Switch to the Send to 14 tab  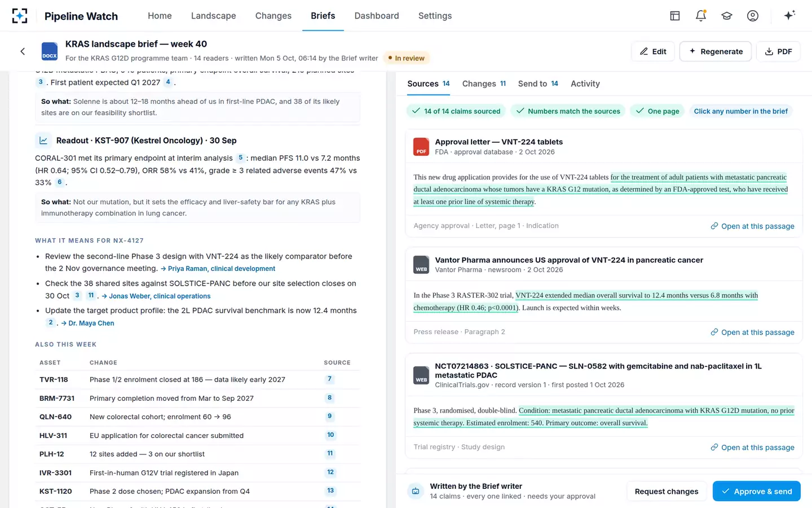coord(538,84)
